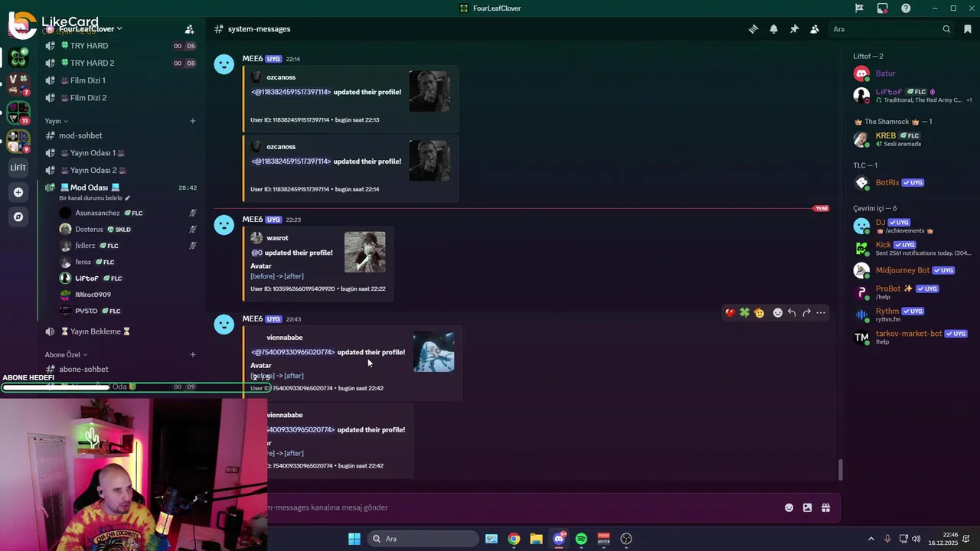Open the help question mark icon
This screenshot has width=980, height=551.
tap(906, 8)
